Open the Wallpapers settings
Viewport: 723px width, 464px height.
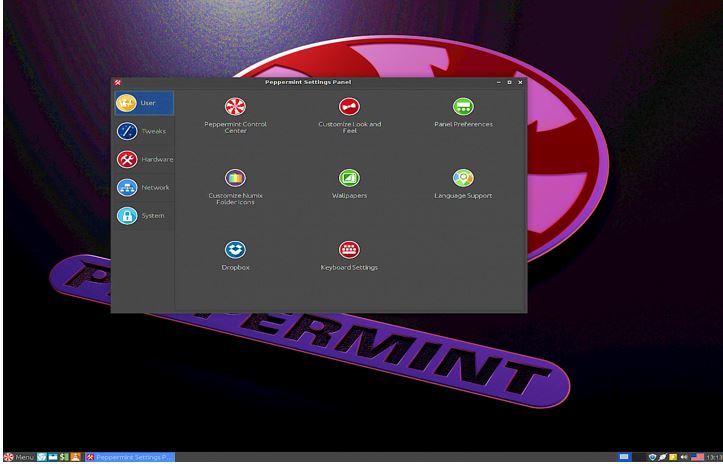[350, 184]
